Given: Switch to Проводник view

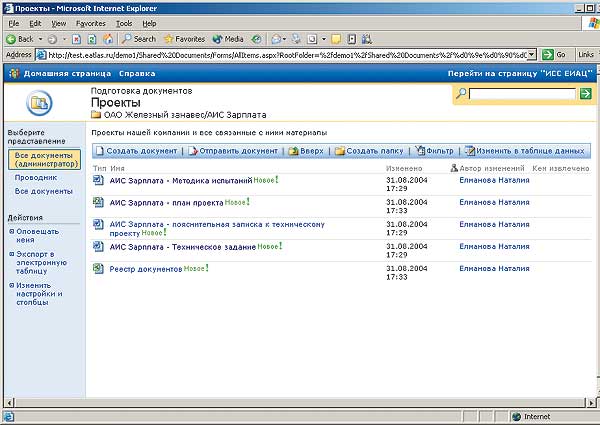Looking at the screenshot, I should point(36,177).
